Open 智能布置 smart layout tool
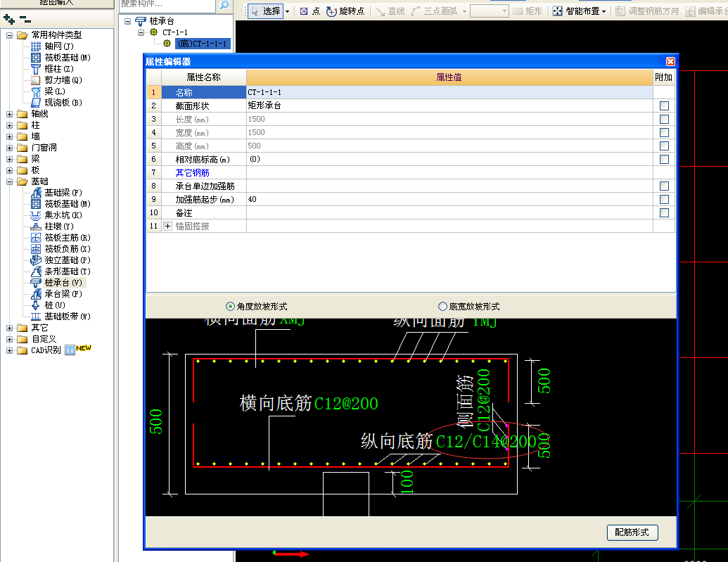 click(x=579, y=11)
